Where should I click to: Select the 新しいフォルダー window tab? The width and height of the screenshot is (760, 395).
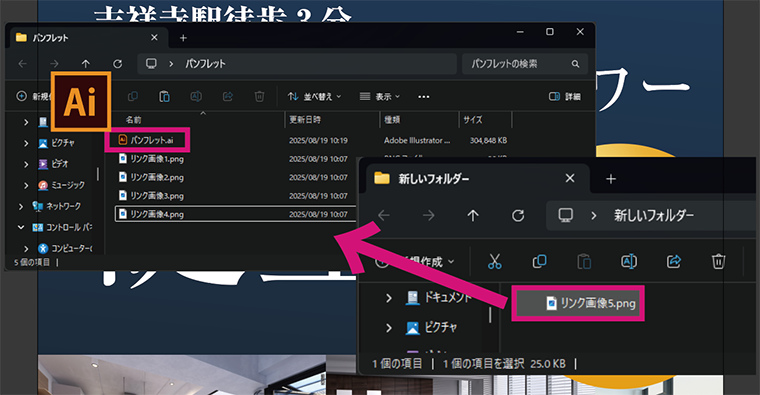tap(477, 179)
